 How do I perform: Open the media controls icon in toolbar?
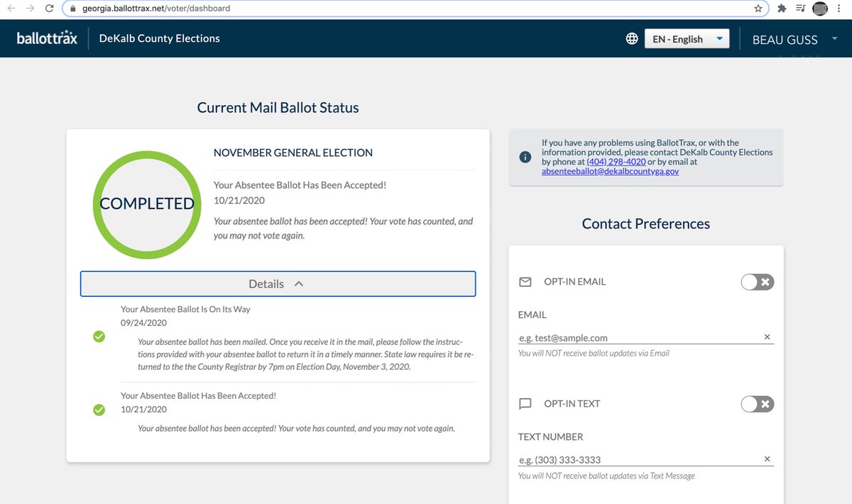point(800,9)
